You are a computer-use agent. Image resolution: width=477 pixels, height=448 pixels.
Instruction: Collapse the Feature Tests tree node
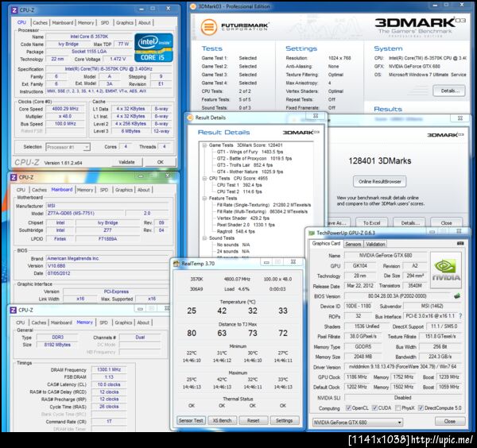[205, 198]
